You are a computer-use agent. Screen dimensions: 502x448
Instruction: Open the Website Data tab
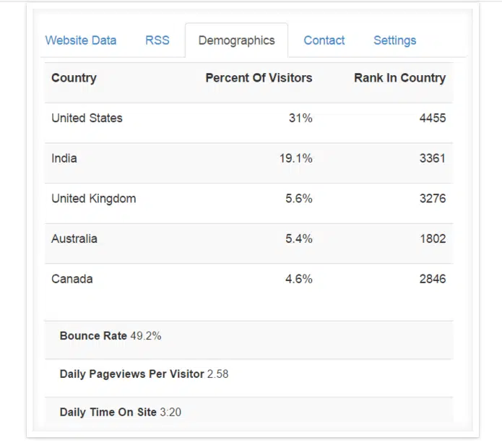tap(80, 40)
